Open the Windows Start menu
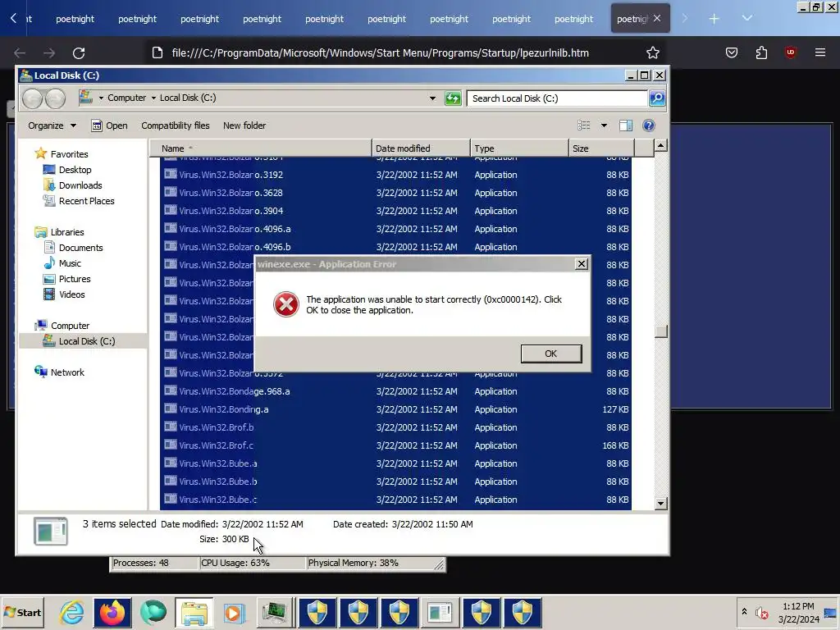The image size is (840, 630). click(x=23, y=612)
